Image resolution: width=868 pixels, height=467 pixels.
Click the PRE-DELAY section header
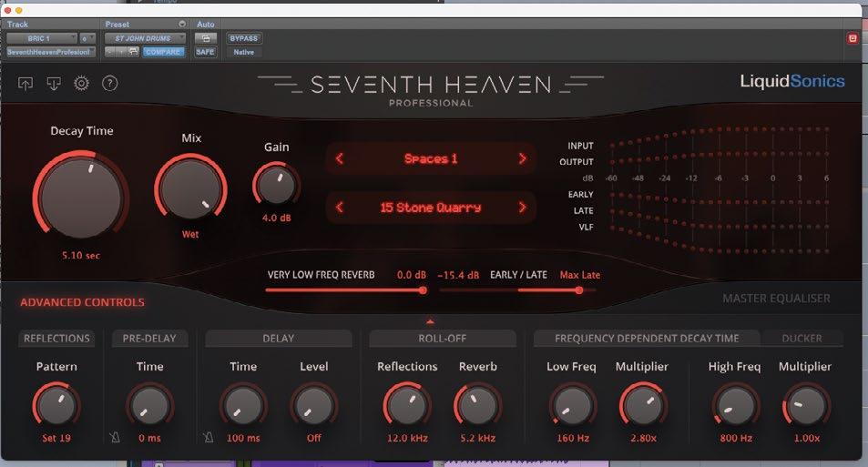(x=149, y=338)
